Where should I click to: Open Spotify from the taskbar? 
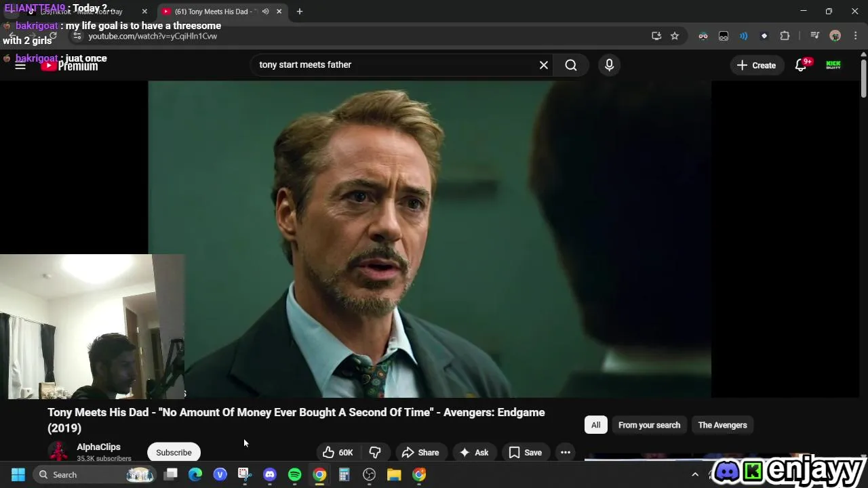(294, 474)
